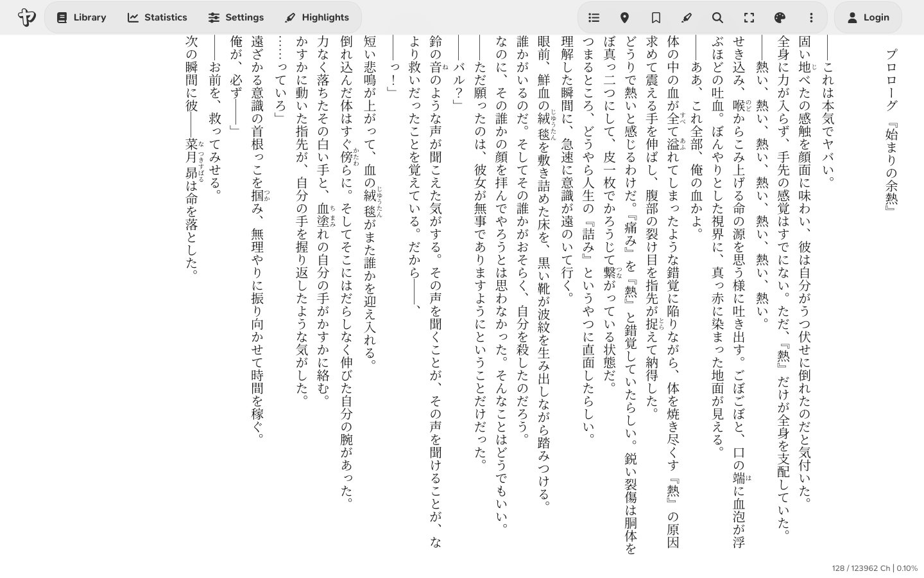Click the location pin icon
The image size is (924, 578).
pos(625,18)
